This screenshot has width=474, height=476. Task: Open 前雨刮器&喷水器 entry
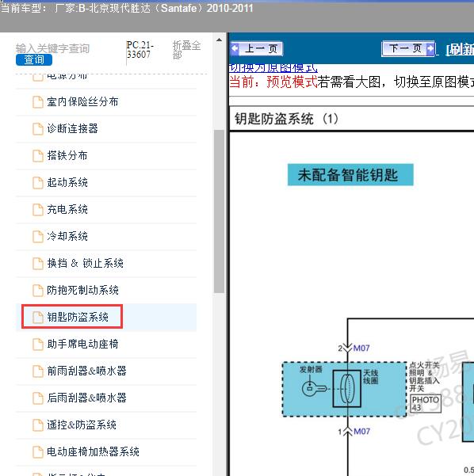pos(86,371)
